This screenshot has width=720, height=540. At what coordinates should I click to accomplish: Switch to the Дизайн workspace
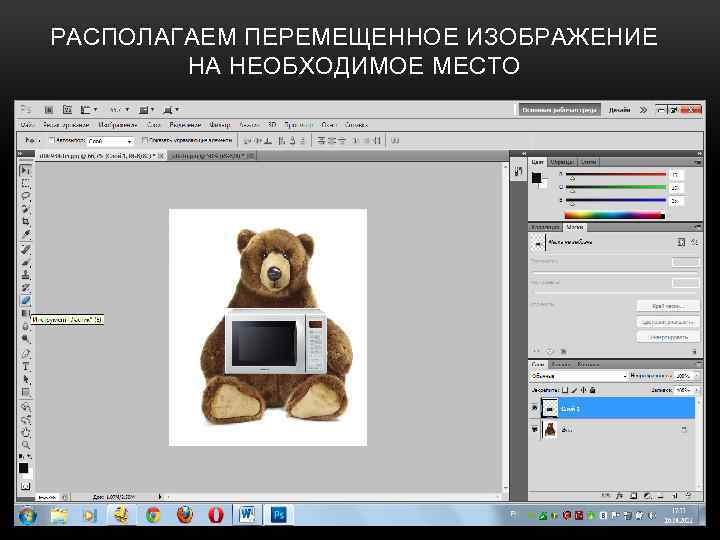click(x=619, y=110)
